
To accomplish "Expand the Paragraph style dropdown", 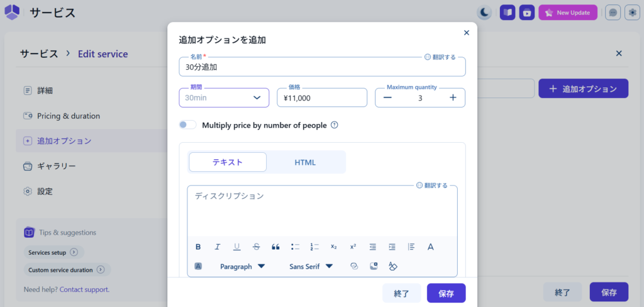I will (242, 266).
